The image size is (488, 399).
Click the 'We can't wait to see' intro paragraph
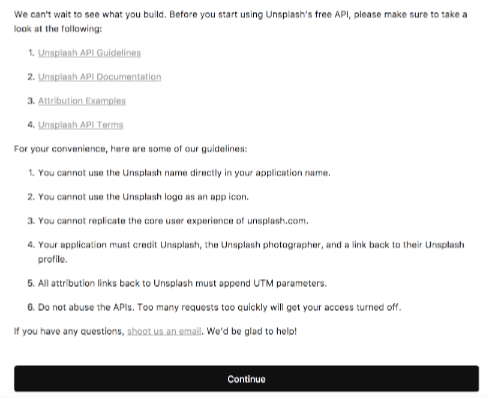[x=240, y=22]
